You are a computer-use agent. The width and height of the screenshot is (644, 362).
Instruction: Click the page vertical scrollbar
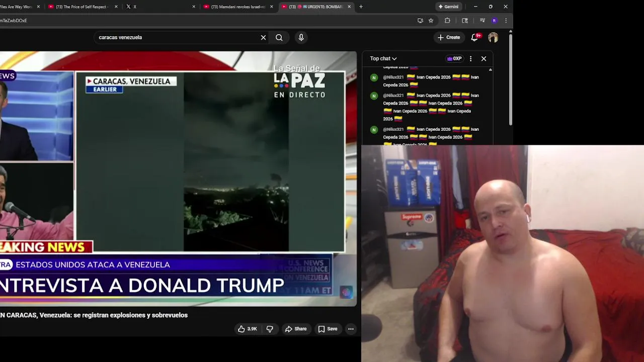point(511,80)
